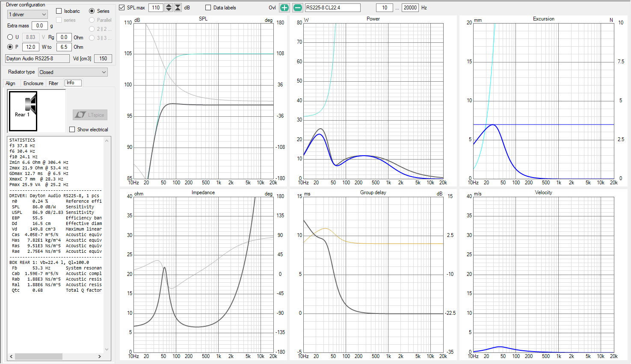Click the voltage field showing 8.83
The width and height of the screenshot is (631, 364).
30,37
